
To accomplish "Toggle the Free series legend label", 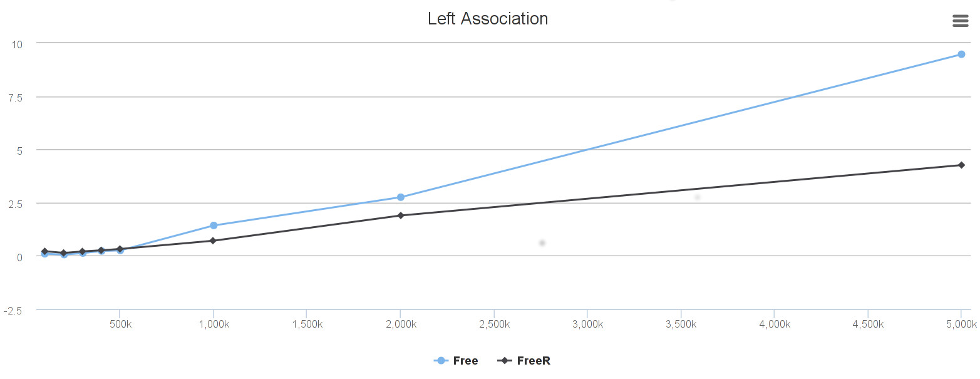I will pyautogui.click(x=465, y=361).
